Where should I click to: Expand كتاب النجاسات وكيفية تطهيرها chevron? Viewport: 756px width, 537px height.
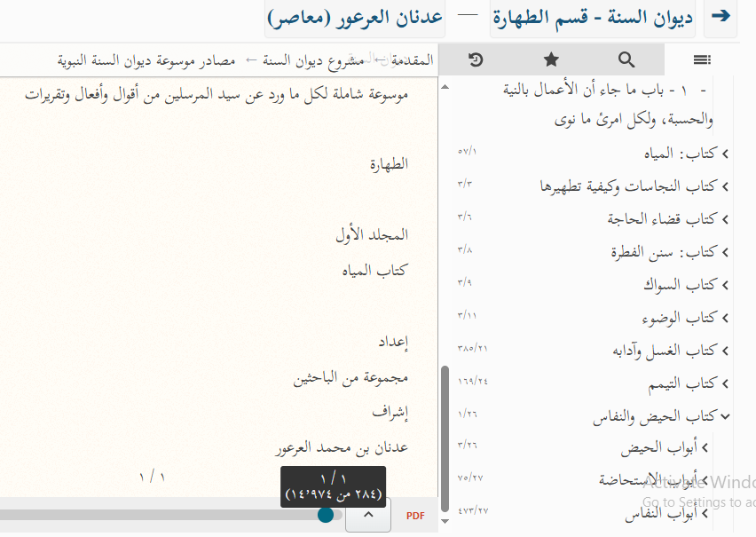[725, 186]
